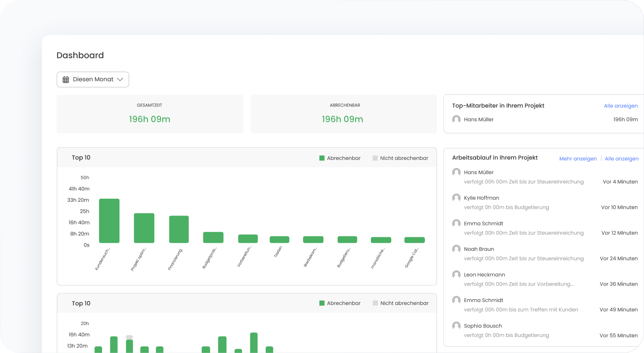This screenshot has width=644, height=353.
Task: Click Noah Braun's avatar icon
Action: point(456,249)
